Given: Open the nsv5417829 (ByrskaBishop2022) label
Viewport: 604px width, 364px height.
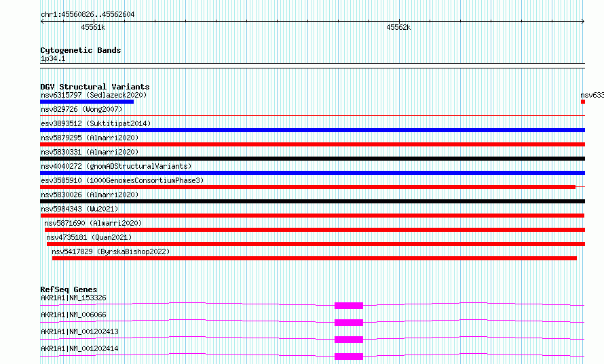Looking at the screenshot, I should [x=111, y=251].
